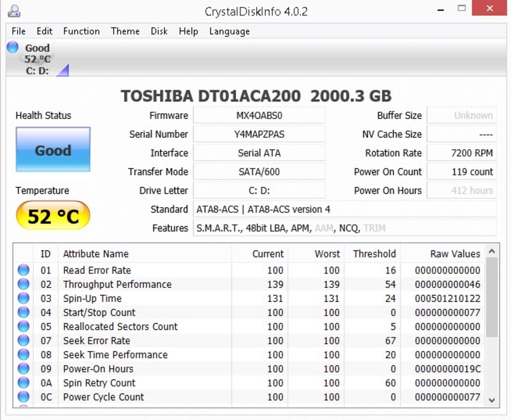Click the Transfer Mode field SATA/600
511x420 pixels.
259,172
